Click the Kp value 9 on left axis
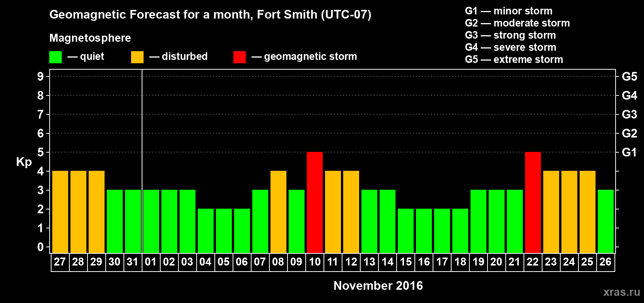This screenshot has height=303, width=644. tap(41, 77)
